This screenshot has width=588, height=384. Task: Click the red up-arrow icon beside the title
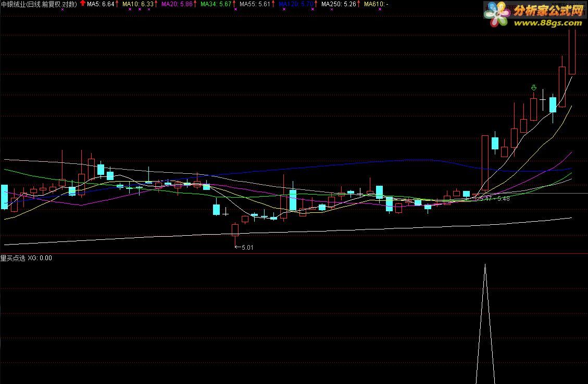click(82, 3)
